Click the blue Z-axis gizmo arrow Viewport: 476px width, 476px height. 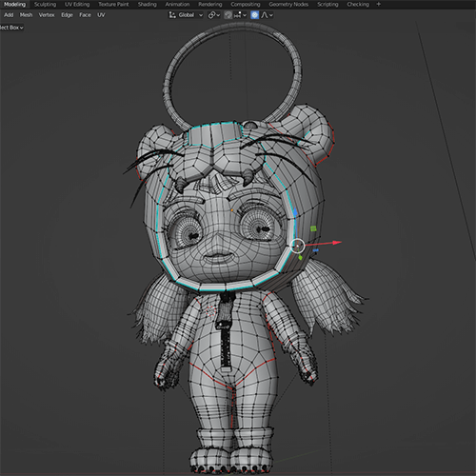click(x=295, y=212)
